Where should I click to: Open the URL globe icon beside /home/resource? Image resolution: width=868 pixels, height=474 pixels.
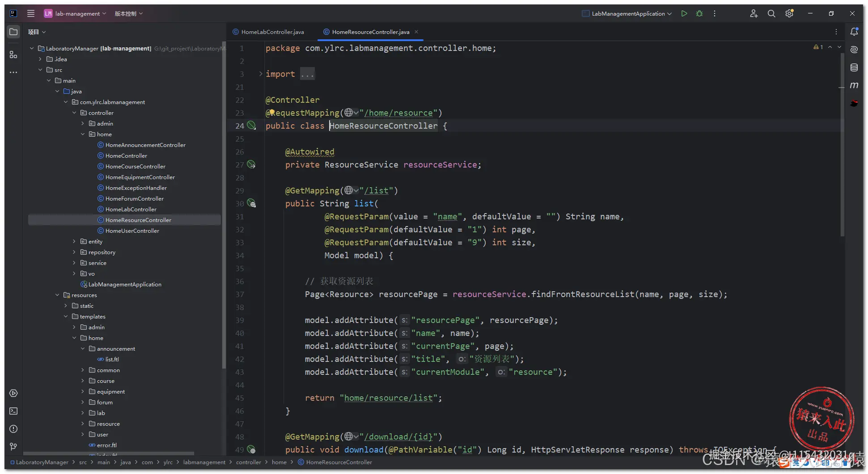click(351, 113)
